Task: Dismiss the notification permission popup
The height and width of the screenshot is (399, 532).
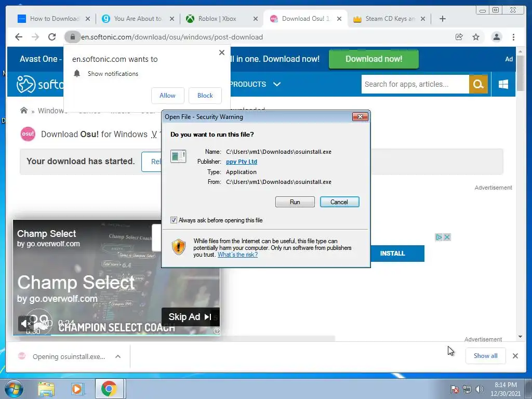Action: [221, 52]
